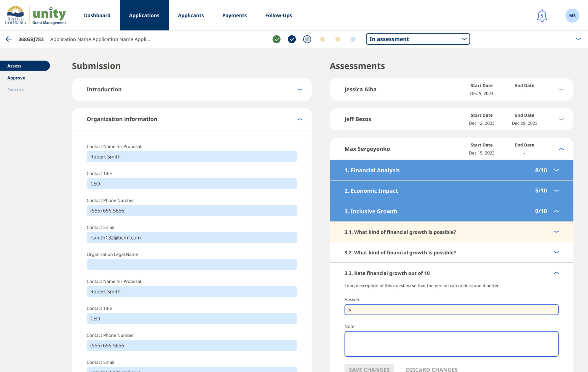Click the first tan step dot

[322, 39]
